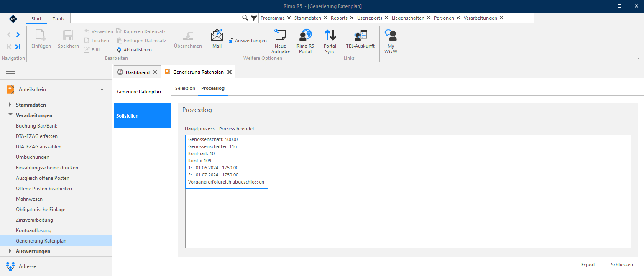644x276 pixels.
Task: Collapse the Verarbeitungen tree node
Action: [x=10, y=115]
